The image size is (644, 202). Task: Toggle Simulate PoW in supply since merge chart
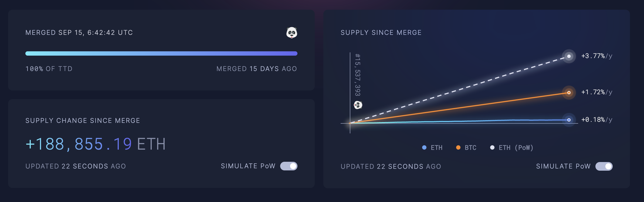coord(604,166)
